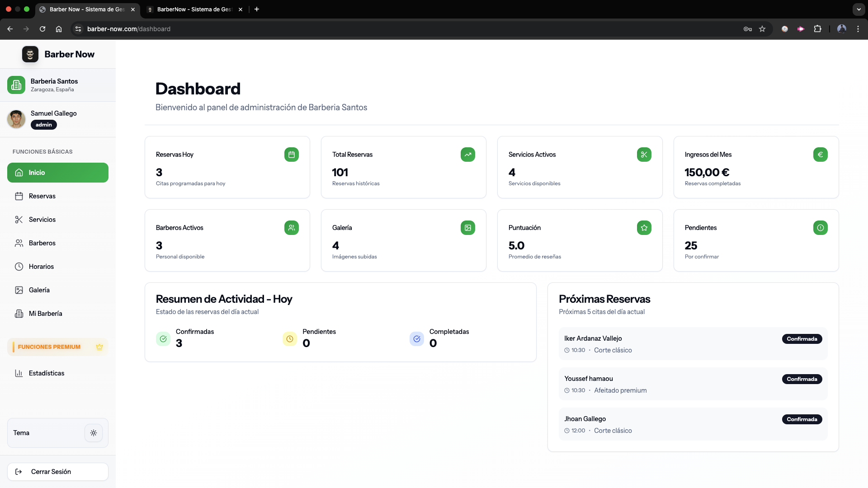Viewport: 868px width, 488px height.
Task: Open the tab search dropdown arrow
Action: click(859, 9)
